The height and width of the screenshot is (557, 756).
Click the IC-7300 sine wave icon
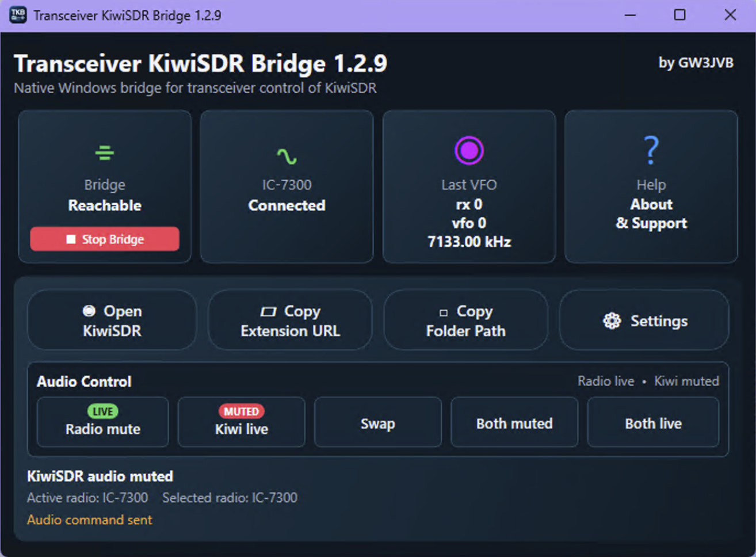pos(287,156)
